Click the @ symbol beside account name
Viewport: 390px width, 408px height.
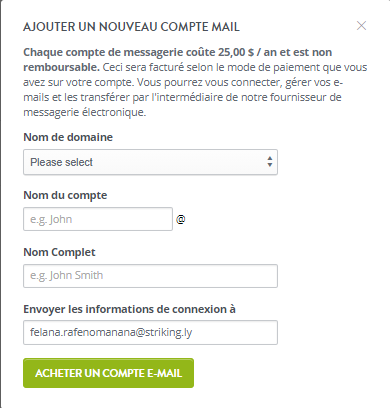181,219
